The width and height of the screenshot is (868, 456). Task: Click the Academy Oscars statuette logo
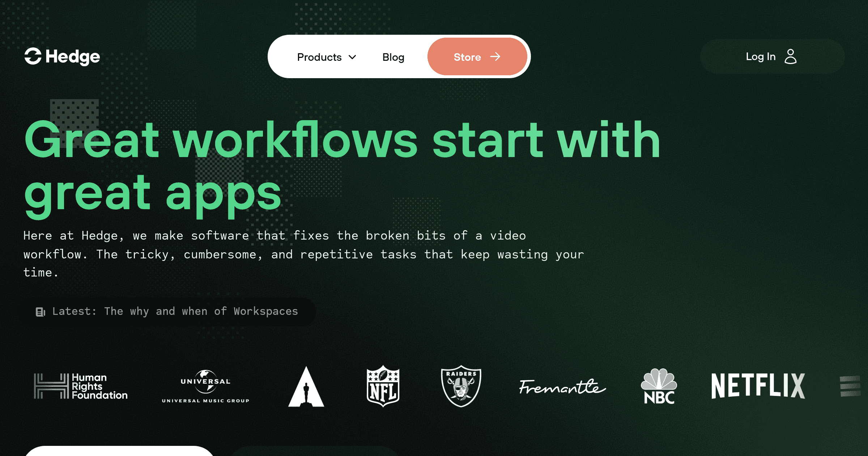(306, 386)
